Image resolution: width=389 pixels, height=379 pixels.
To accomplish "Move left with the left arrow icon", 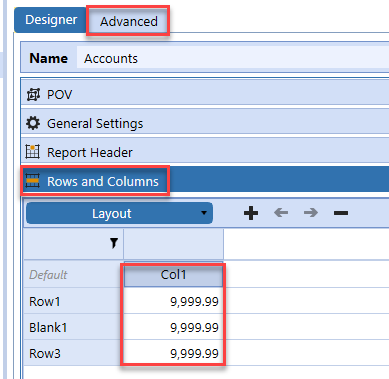I will (x=281, y=213).
